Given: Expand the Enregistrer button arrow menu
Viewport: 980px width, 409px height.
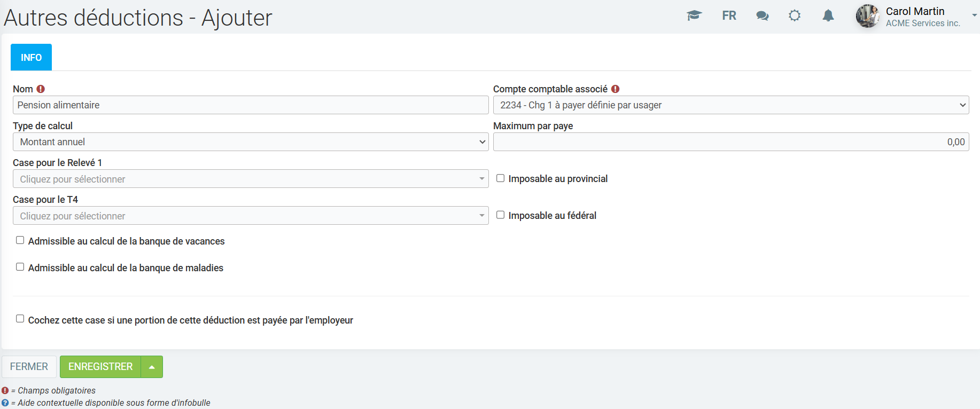Looking at the screenshot, I should tap(152, 367).
